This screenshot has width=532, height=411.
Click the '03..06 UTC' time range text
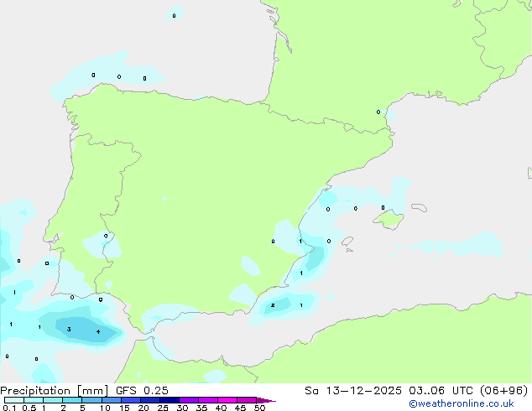click(441, 391)
